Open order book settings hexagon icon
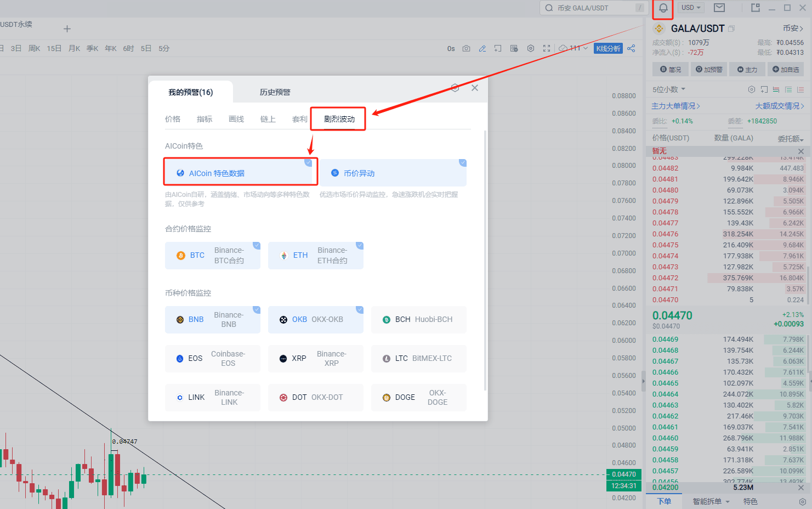Image resolution: width=812 pixels, height=509 pixels. coord(752,89)
